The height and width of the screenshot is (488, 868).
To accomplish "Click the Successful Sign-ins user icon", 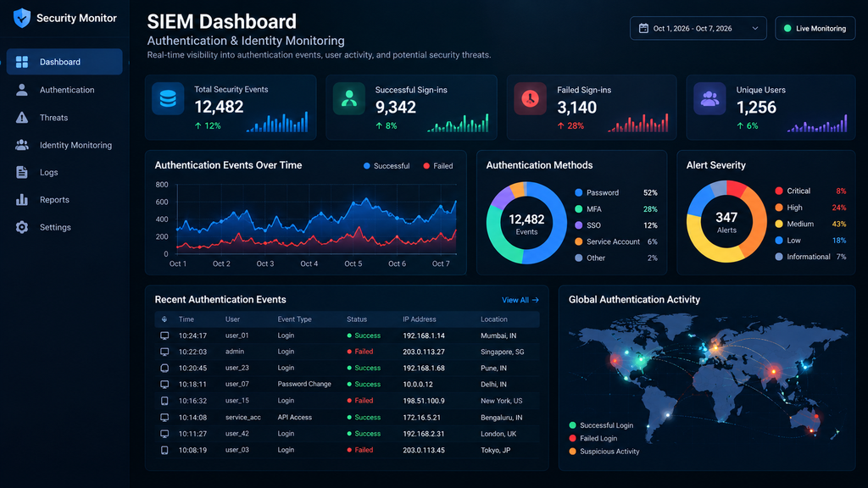I will coord(348,98).
